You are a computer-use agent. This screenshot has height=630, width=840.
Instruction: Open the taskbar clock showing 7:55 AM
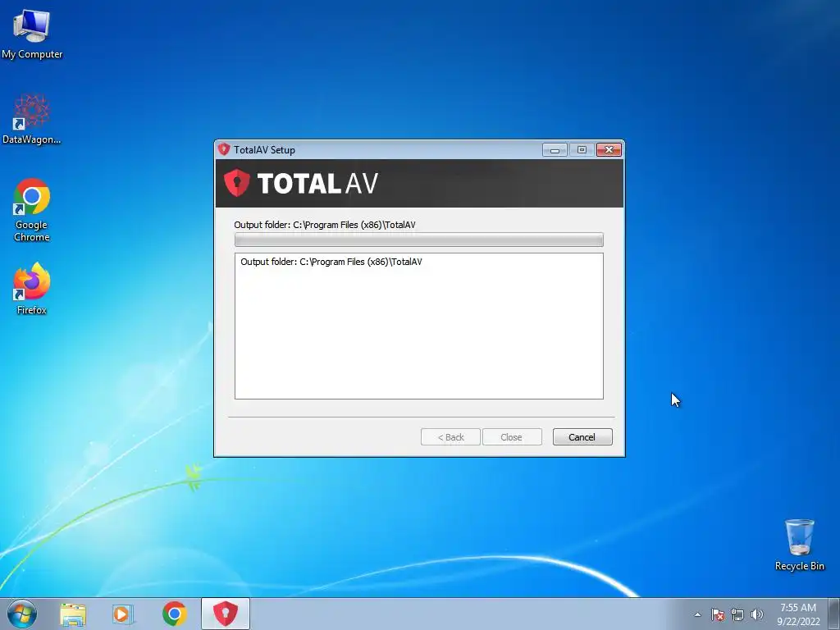tap(798, 614)
